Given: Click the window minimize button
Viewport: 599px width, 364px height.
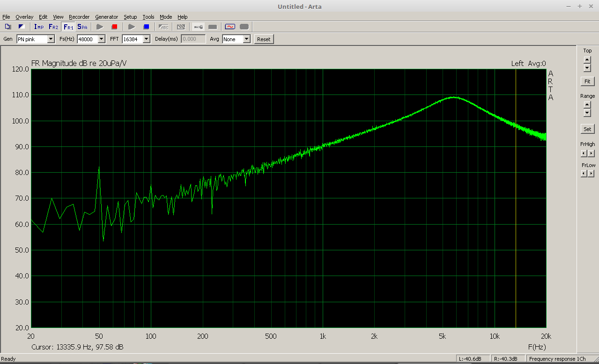Looking at the screenshot, I should (569, 6).
